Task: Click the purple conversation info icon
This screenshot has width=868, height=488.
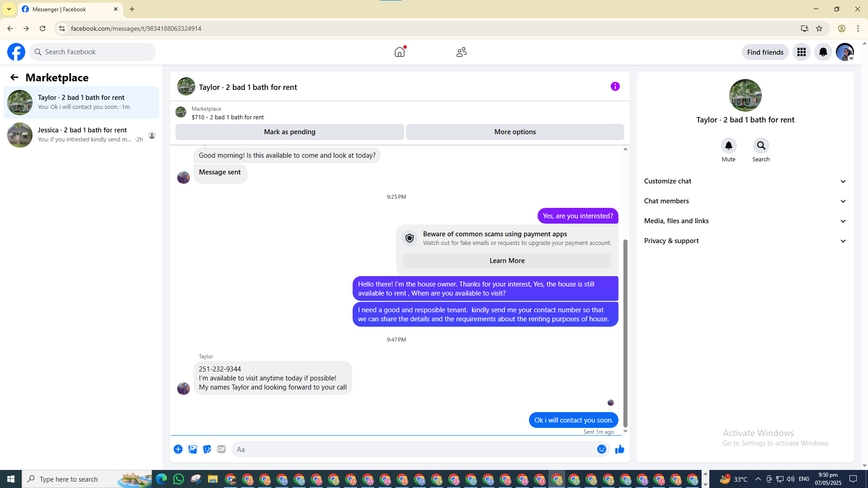Action: [615, 86]
